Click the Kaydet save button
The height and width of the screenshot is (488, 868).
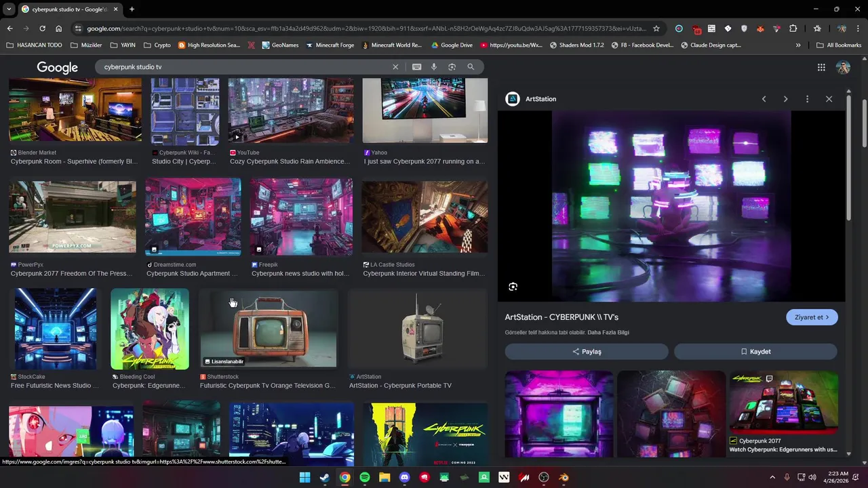755,352
